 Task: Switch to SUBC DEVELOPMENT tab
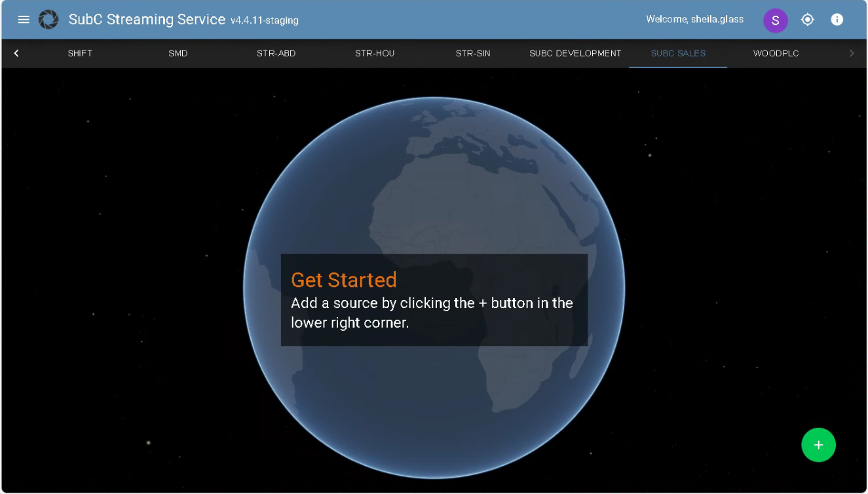tap(575, 54)
